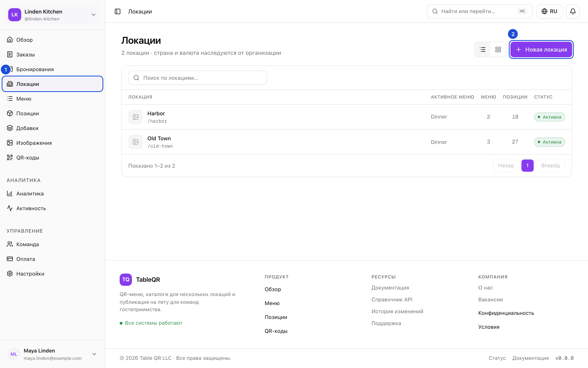Open the Настройки gear icon
588x368 pixels.
pyautogui.click(x=10, y=274)
